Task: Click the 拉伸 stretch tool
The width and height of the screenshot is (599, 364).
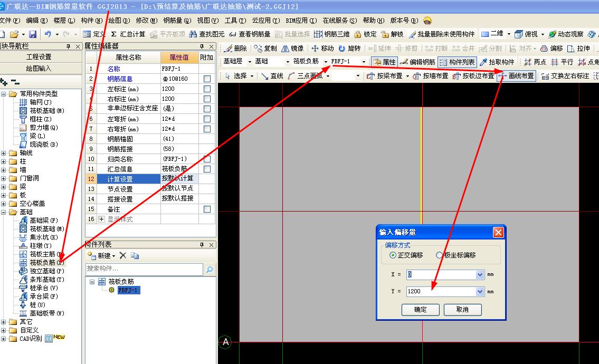Action: click(579, 48)
